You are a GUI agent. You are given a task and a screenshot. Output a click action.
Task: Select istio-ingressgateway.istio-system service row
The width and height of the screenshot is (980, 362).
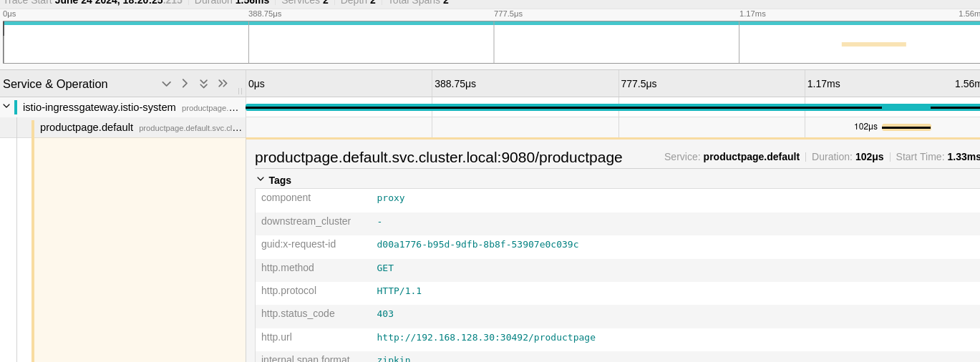tap(122, 107)
